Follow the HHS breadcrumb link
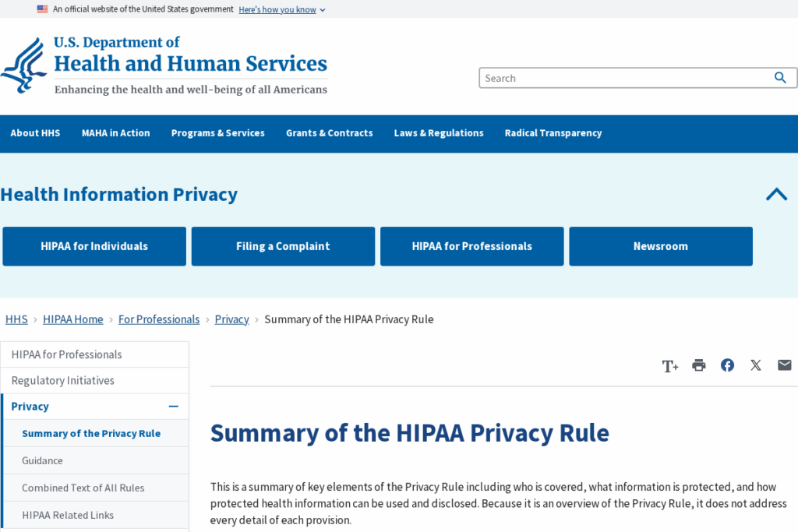Image resolution: width=798 pixels, height=532 pixels. point(16,319)
